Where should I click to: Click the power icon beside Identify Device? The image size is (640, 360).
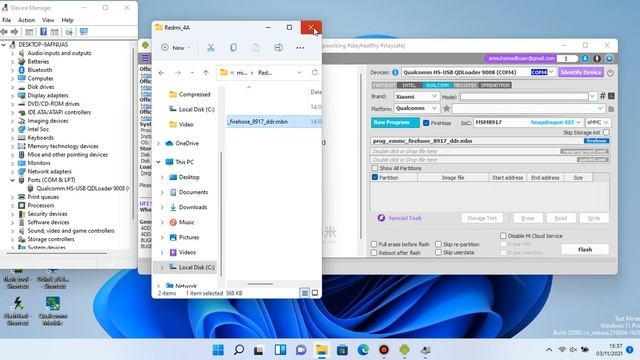pyautogui.click(x=610, y=73)
